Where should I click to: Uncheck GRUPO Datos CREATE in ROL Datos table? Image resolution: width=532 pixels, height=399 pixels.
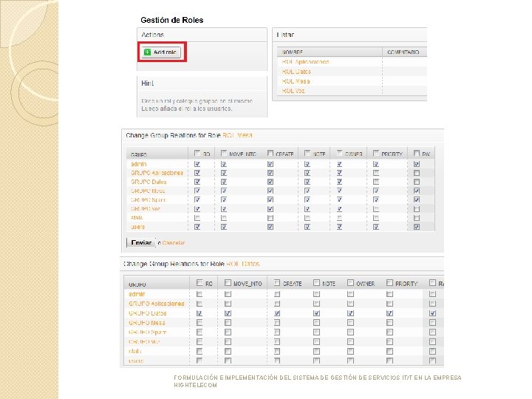coord(277,313)
